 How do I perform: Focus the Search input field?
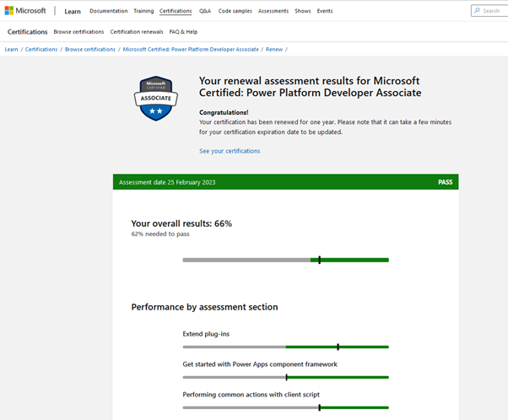[489, 11]
